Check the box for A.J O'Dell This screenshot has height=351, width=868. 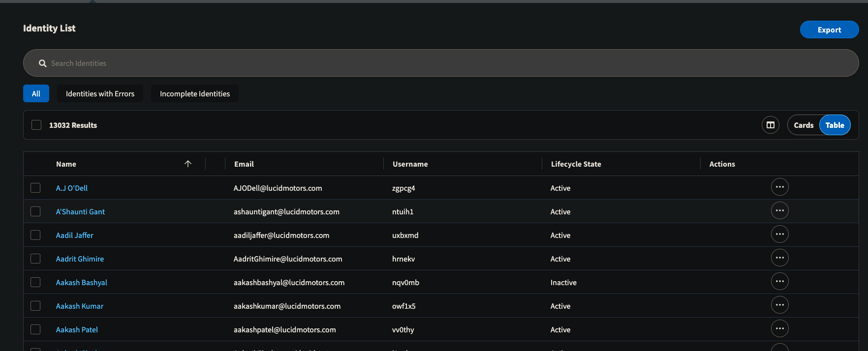pos(35,188)
